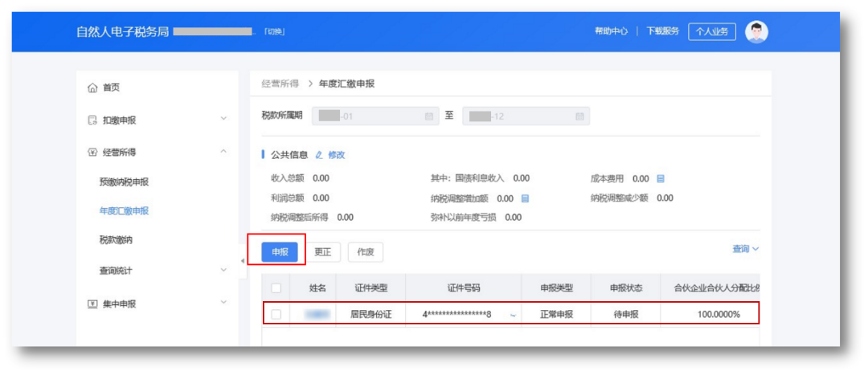Collapse the sidebar with the arrow handle

click(243, 261)
